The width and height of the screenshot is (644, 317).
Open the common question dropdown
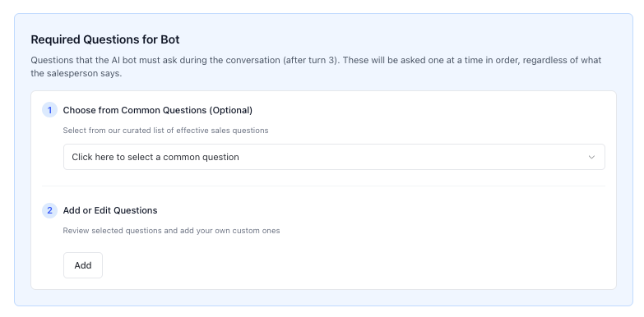click(334, 157)
